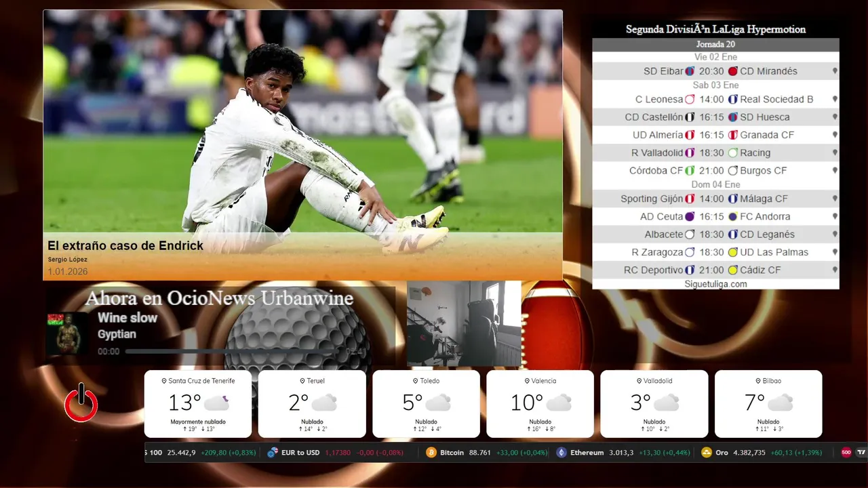Open the Siguetuliga.com link
The width and height of the screenshot is (868, 488).
(x=715, y=284)
